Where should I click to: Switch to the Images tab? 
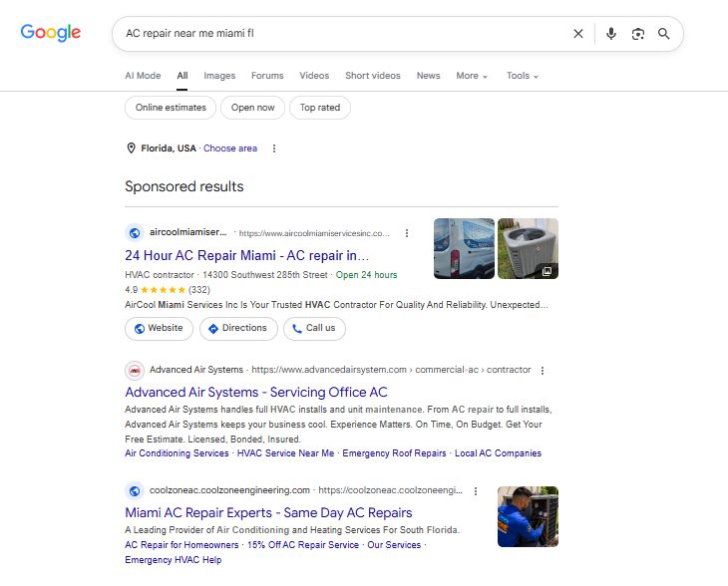[219, 76]
